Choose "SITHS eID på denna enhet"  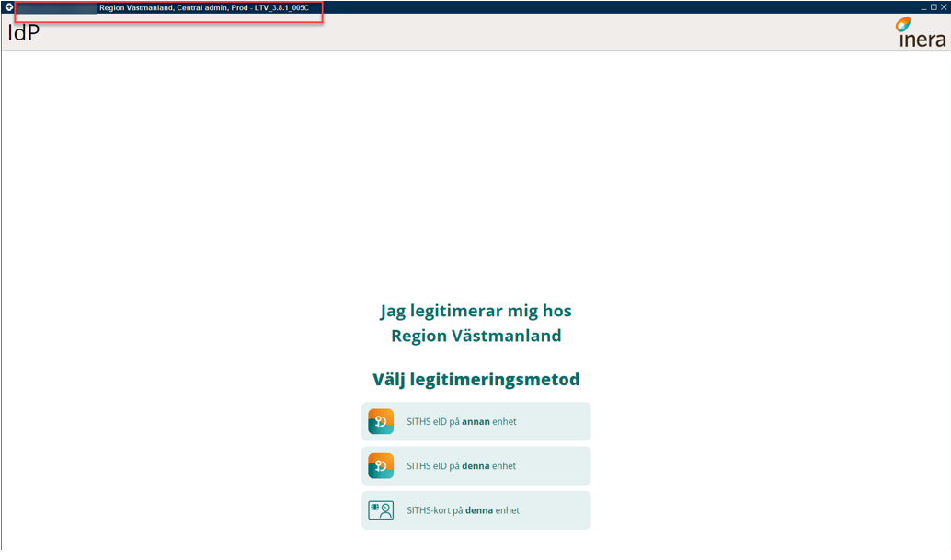pyautogui.click(x=475, y=465)
